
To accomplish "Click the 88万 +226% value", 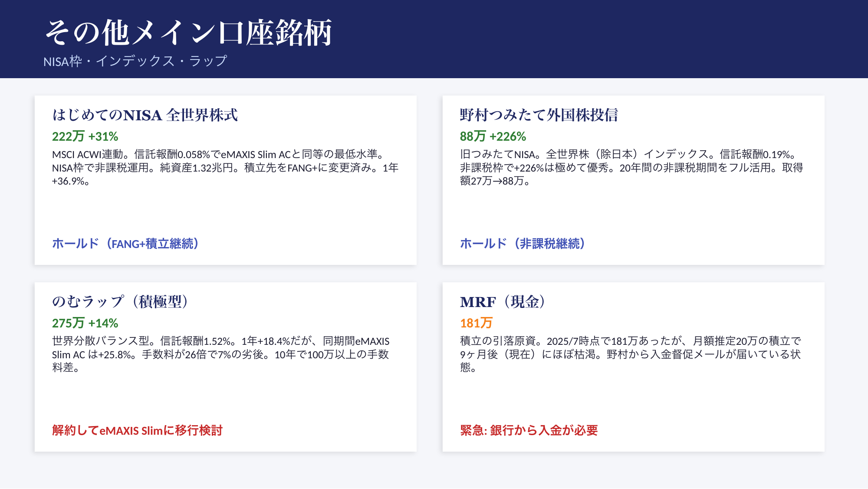I will pyautogui.click(x=493, y=136).
